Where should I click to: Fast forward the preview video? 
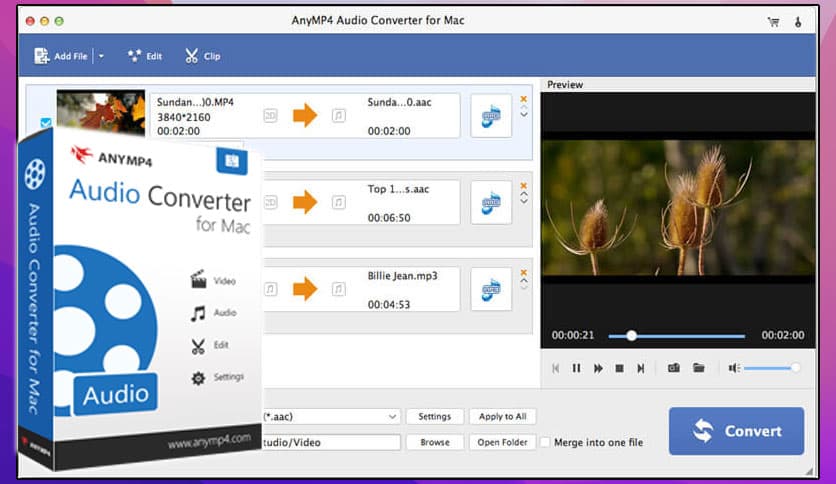pos(598,368)
